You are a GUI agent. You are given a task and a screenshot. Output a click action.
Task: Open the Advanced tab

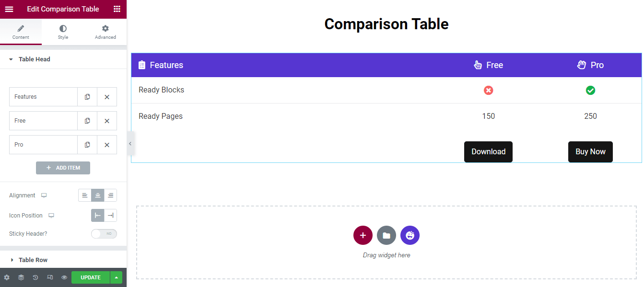[x=105, y=32]
